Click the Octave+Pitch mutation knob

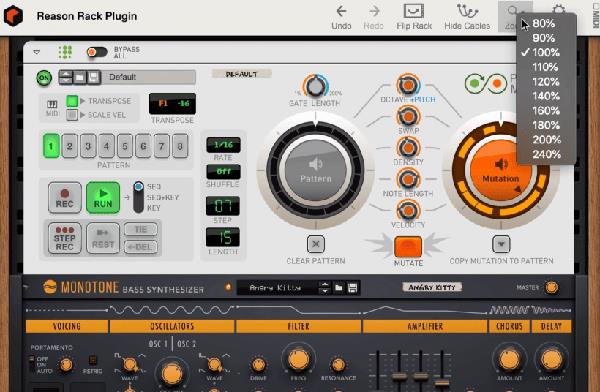pyautogui.click(x=408, y=84)
